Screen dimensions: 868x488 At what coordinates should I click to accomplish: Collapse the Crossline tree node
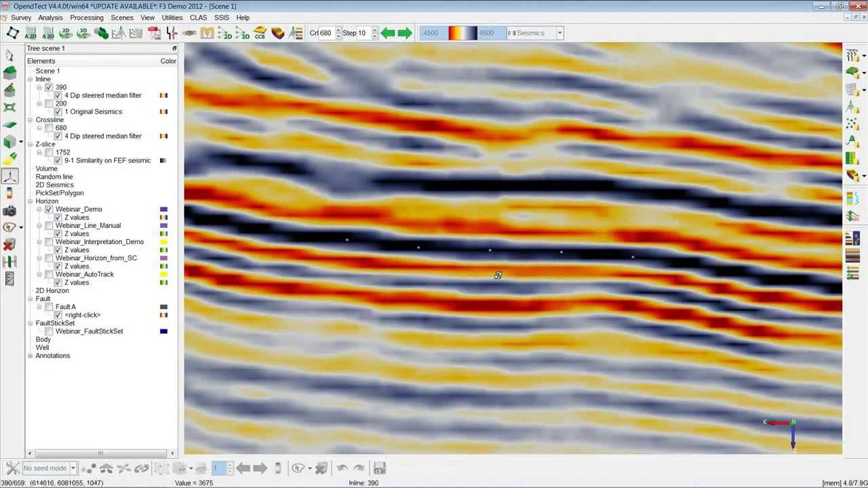click(x=30, y=120)
